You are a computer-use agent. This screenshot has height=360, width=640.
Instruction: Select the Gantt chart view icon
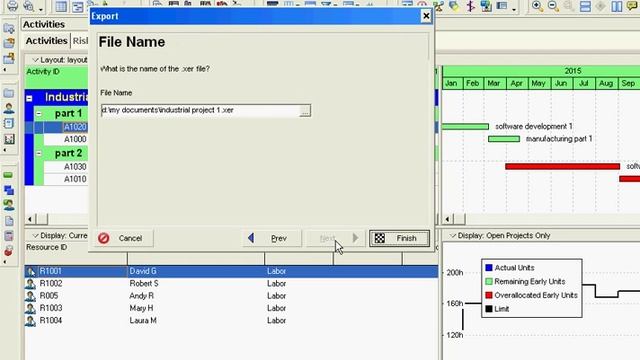point(77,6)
